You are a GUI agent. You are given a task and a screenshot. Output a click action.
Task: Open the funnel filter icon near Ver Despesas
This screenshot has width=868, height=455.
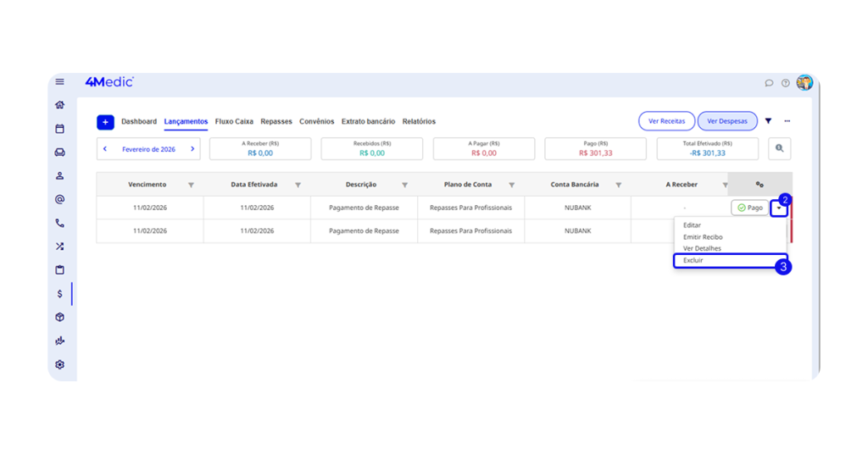[768, 121]
